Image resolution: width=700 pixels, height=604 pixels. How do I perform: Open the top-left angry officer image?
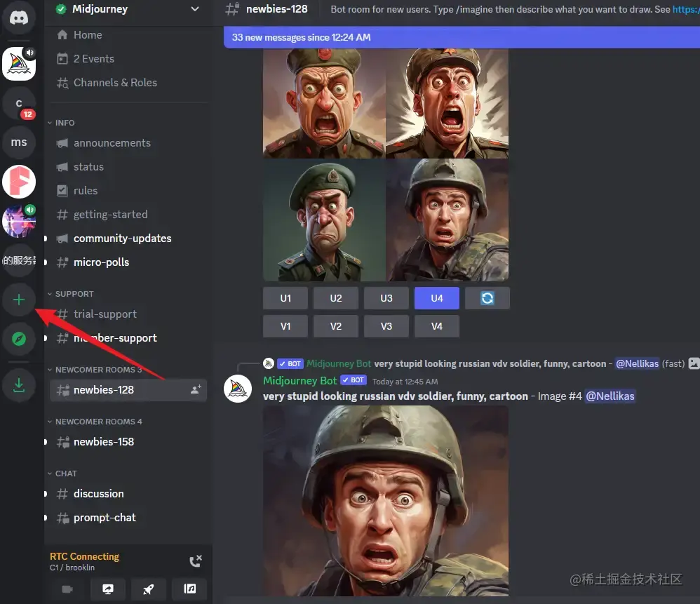click(x=324, y=103)
